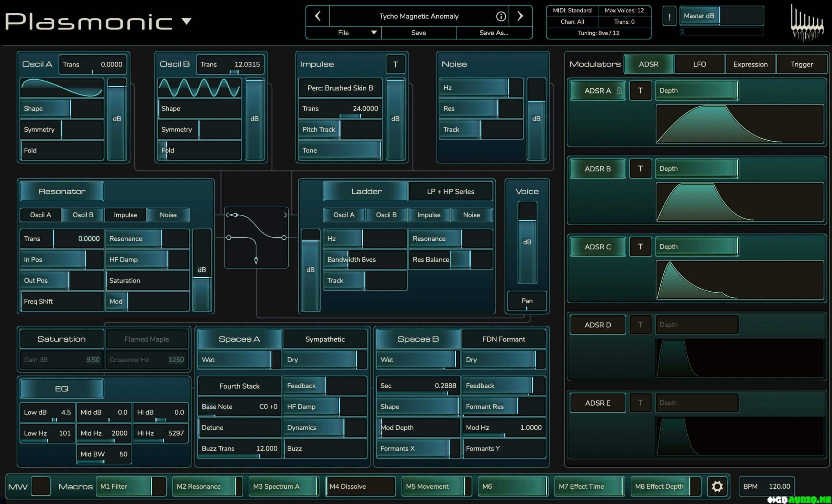
Task: Adjust the ADSR A Depth slider
Action: click(697, 90)
